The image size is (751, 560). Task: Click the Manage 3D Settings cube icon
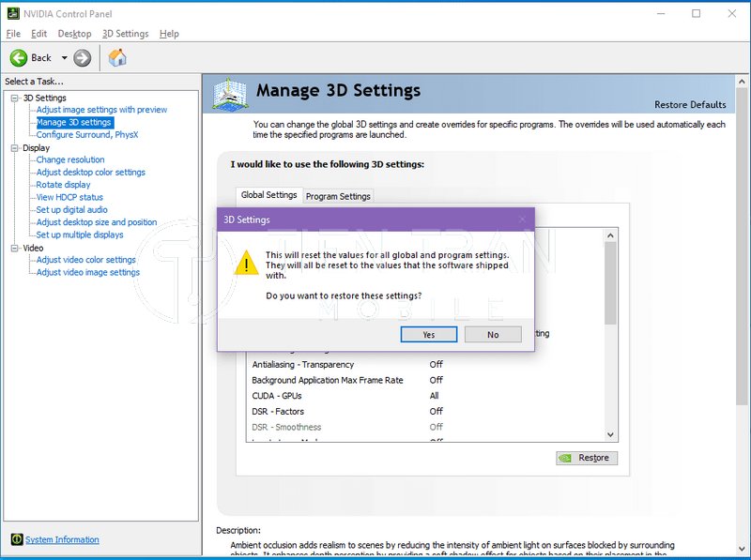tap(230, 94)
